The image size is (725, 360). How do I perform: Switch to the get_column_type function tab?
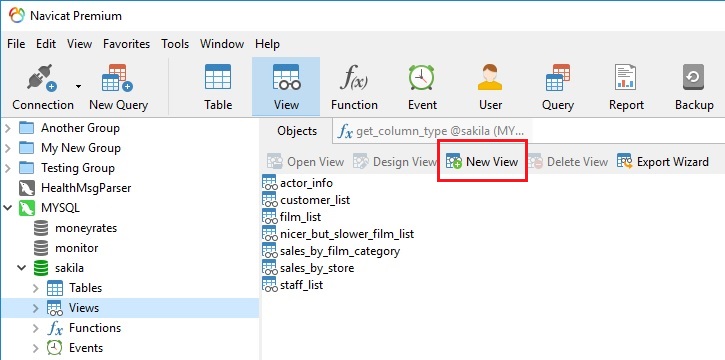[432, 131]
